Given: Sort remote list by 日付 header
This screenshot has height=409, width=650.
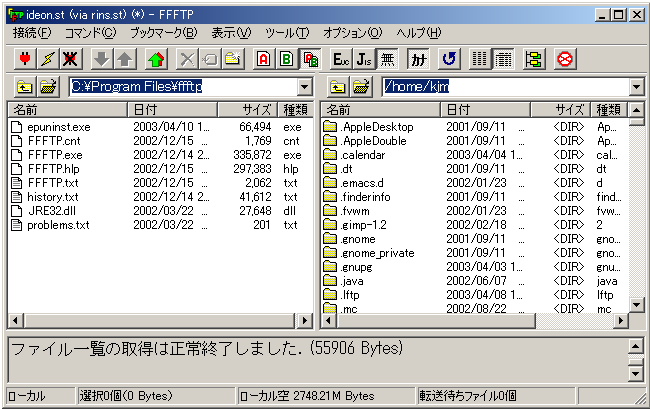Looking at the screenshot, I should point(485,110).
